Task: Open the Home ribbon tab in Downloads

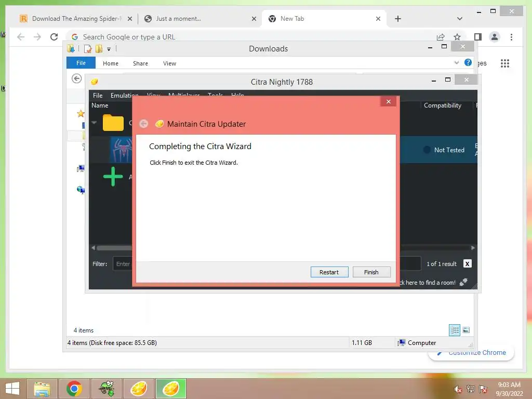Action: 111,63
